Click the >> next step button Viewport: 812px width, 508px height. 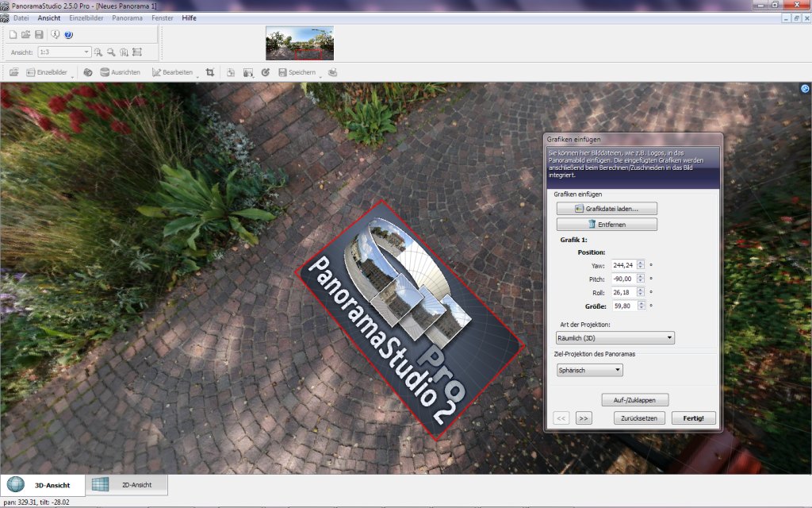(584, 418)
